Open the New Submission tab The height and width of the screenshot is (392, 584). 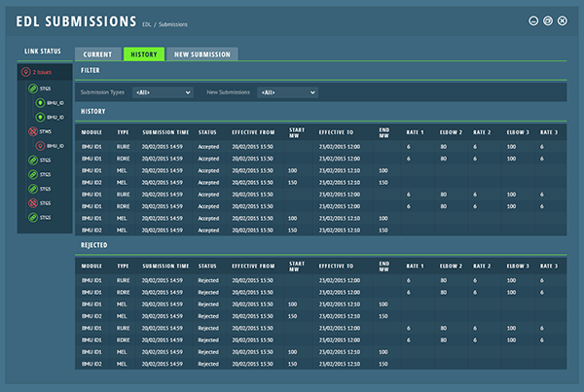click(x=202, y=53)
